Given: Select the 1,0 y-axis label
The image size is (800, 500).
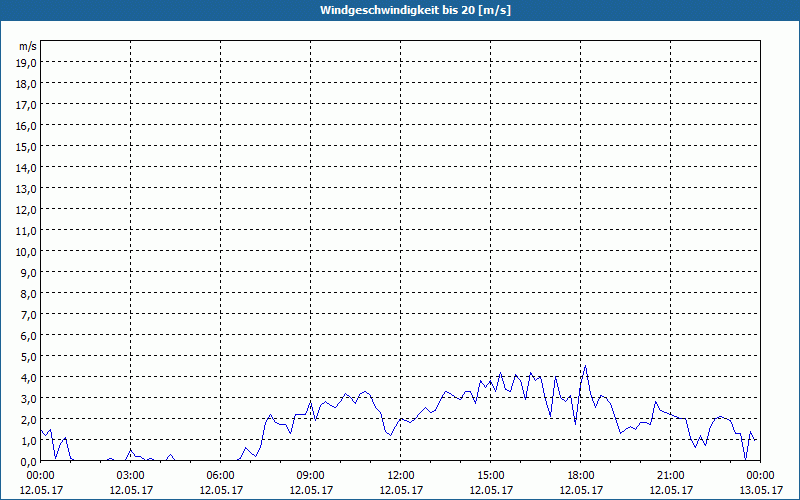Looking at the screenshot, I should tap(30, 440).
